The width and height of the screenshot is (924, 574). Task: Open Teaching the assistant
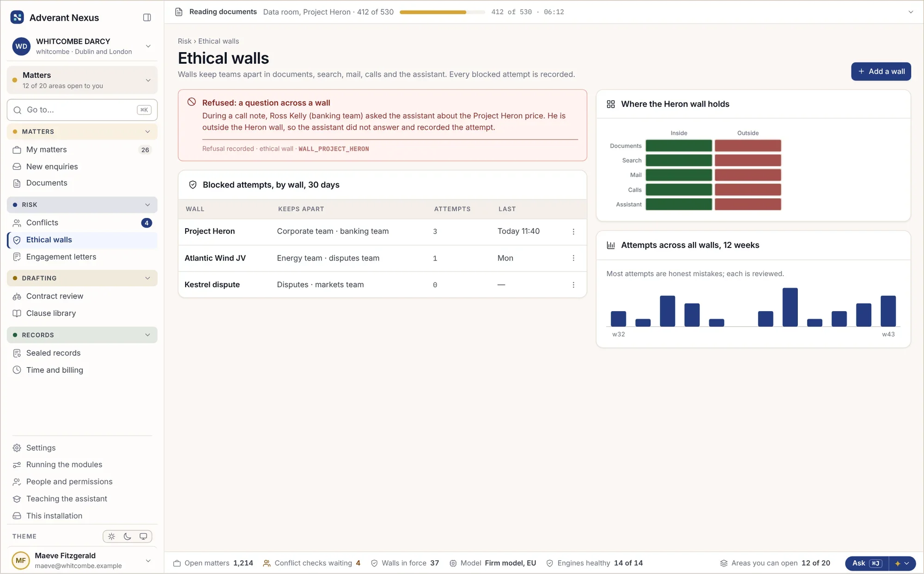[x=82, y=499]
